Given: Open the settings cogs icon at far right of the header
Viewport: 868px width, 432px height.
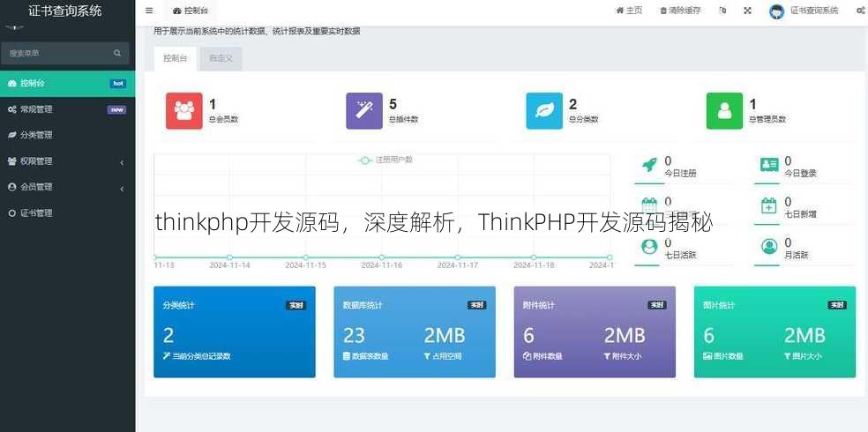Looking at the screenshot, I should 860,11.
